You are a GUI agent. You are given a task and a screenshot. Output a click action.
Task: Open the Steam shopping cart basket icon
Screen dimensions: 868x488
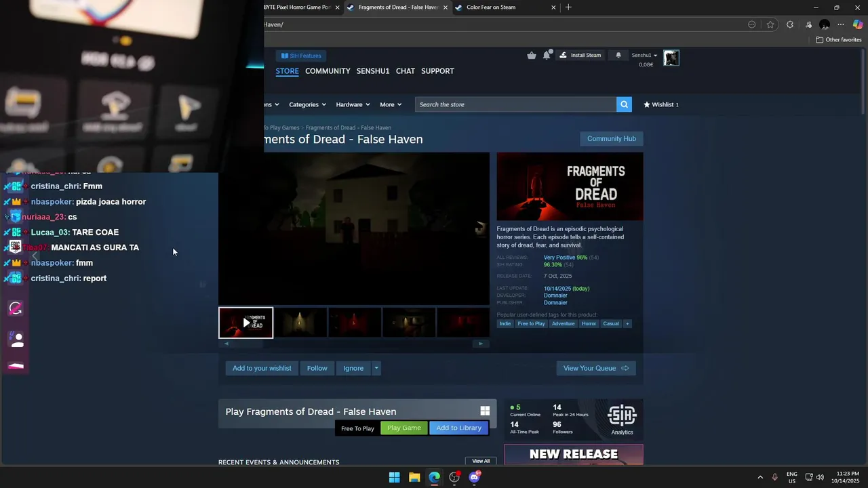point(532,56)
